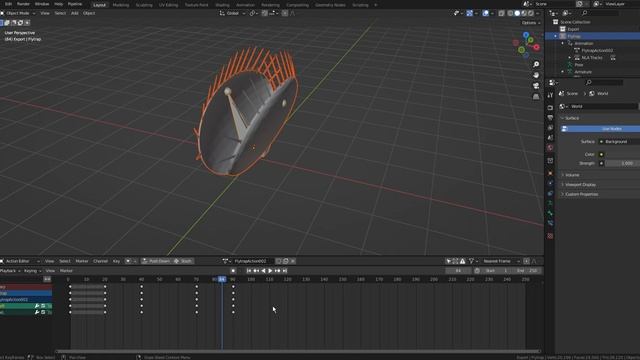
Task: Open the Nearest Frame snapping dropdown
Action: [x=500, y=261]
